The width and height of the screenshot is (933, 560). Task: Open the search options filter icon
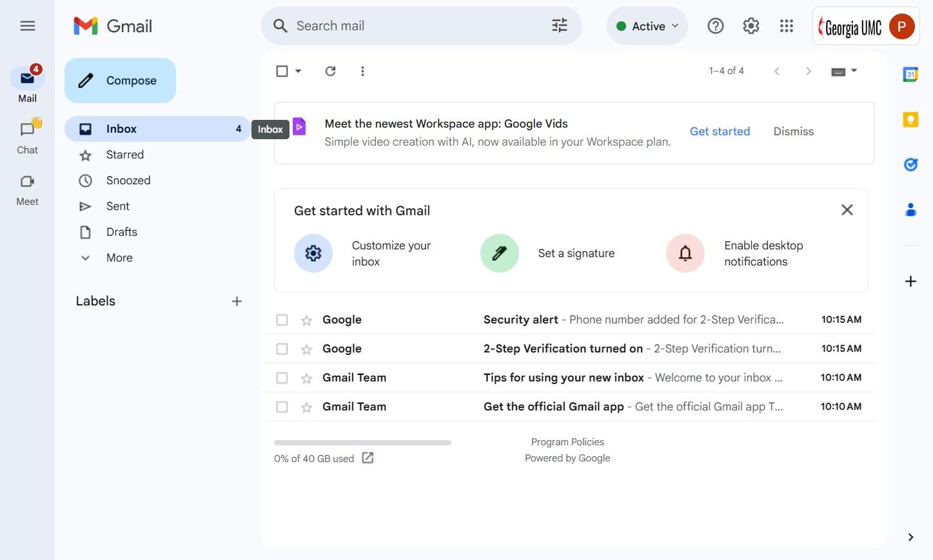[560, 26]
